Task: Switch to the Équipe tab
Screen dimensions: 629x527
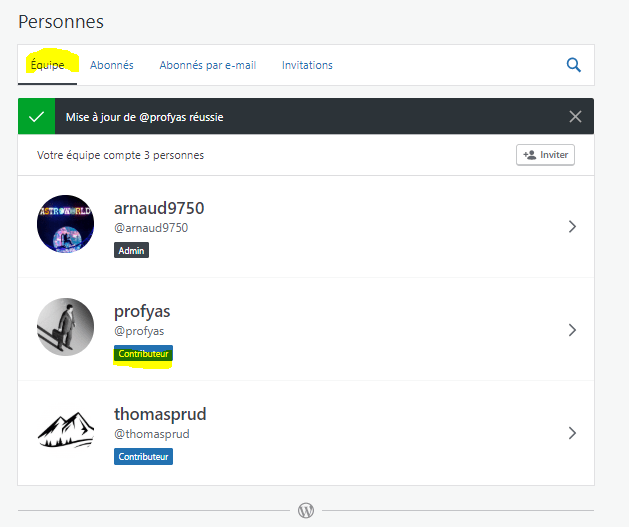Action: click(47, 65)
